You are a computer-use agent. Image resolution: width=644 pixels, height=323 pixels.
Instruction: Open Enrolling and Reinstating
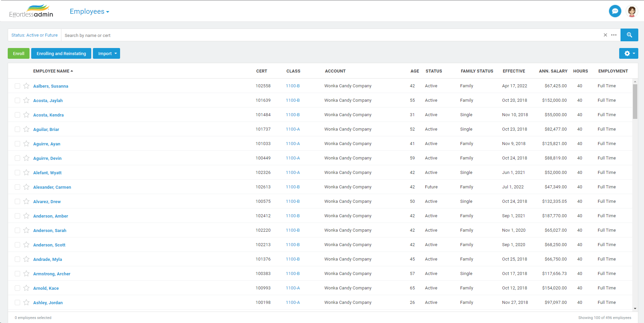click(x=61, y=53)
